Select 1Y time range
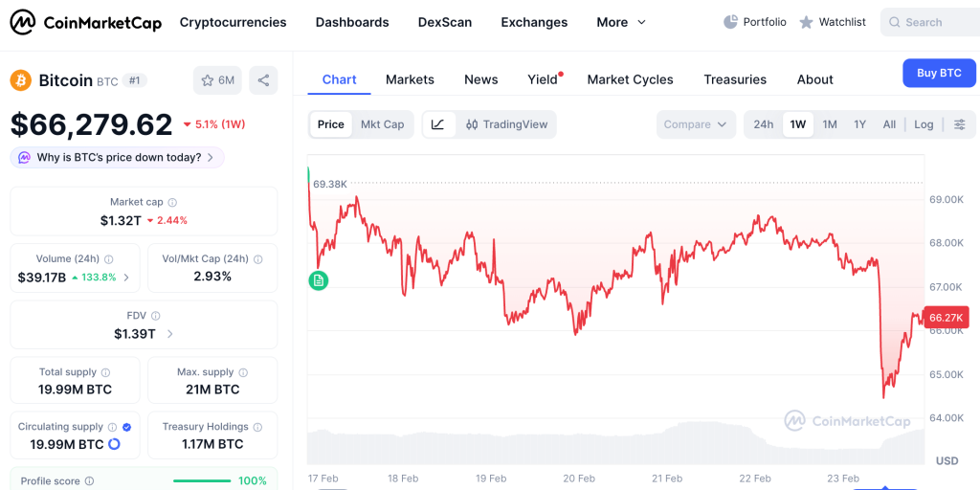Image resolution: width=980 pixels, height=490 pixels. [x=860, y=124]
